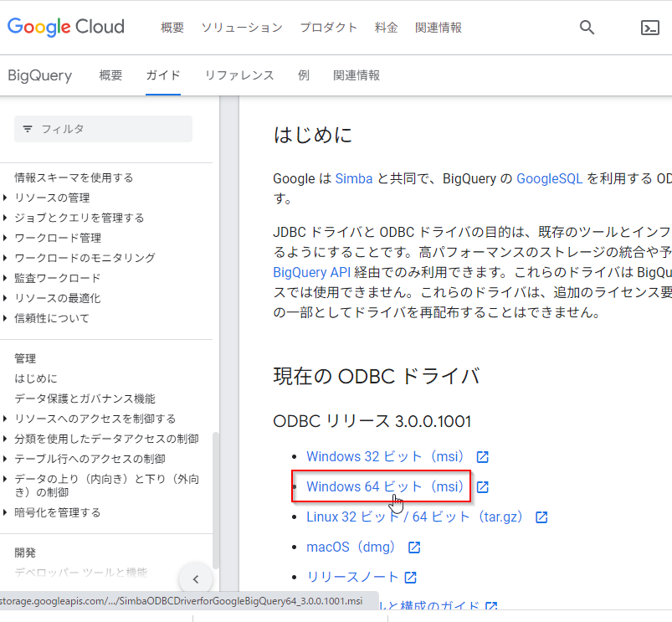Image resolution: width=672 pixels, height=622 pixels.
Task: Open the Google Cloud search icon
Action: pos(587,28)
